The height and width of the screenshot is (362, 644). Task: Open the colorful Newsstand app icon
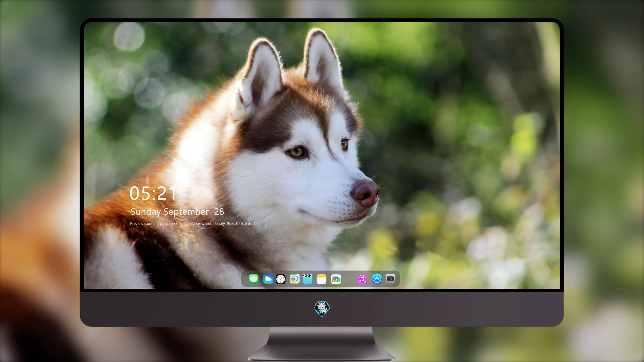coord(336,279)
